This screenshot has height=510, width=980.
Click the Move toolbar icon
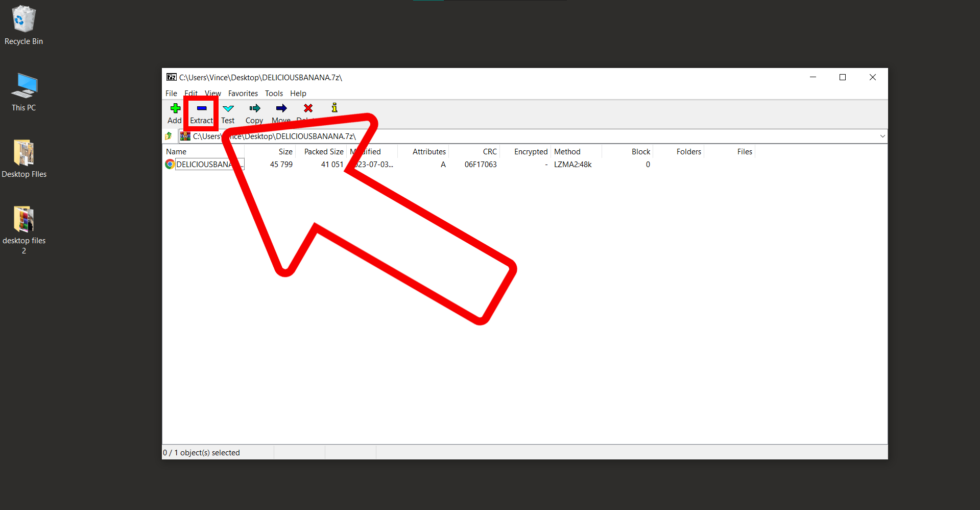tap(281, 112)
